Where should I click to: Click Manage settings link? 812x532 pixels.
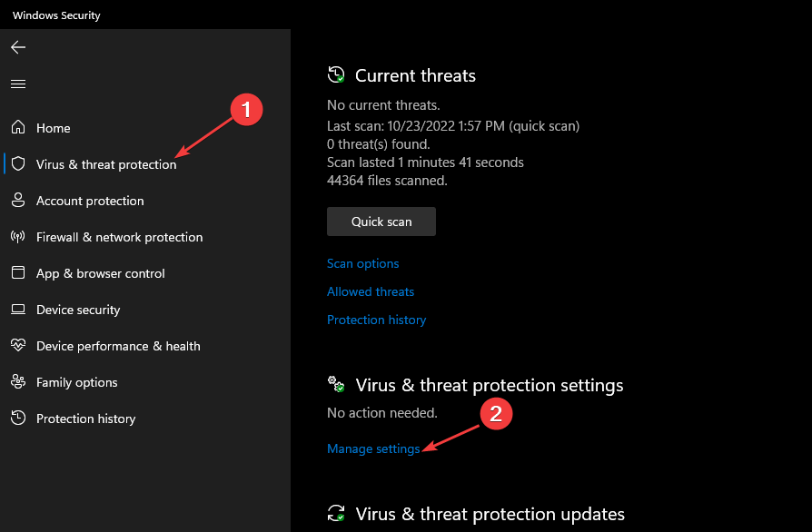(x=373, y=448)
